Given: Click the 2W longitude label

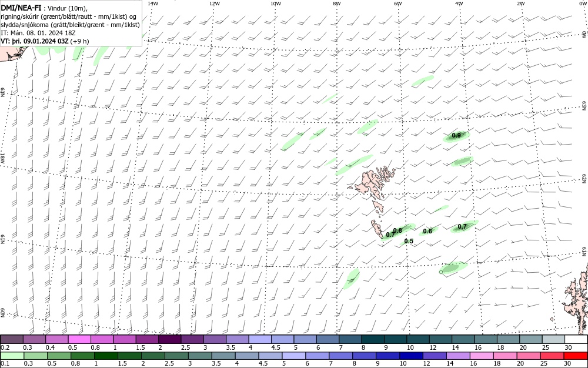Looking at the screenshot, I should tap(520, 4).
